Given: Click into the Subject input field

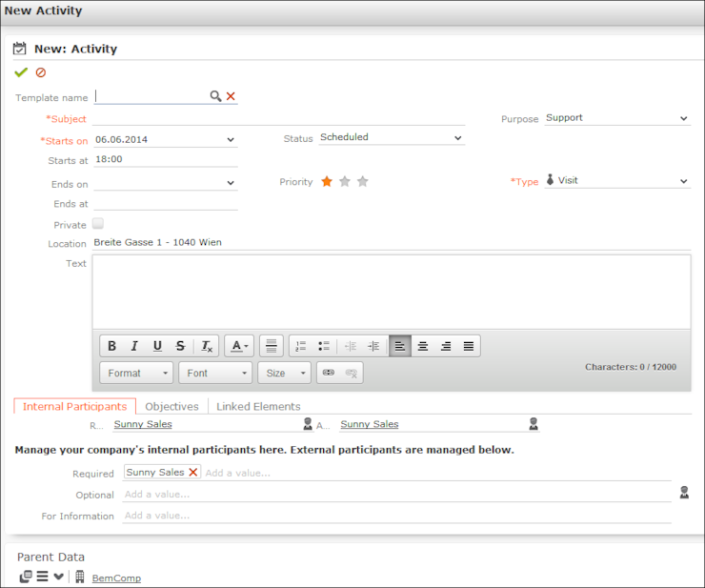Looking at the screenshot, I should pos(276,118).
